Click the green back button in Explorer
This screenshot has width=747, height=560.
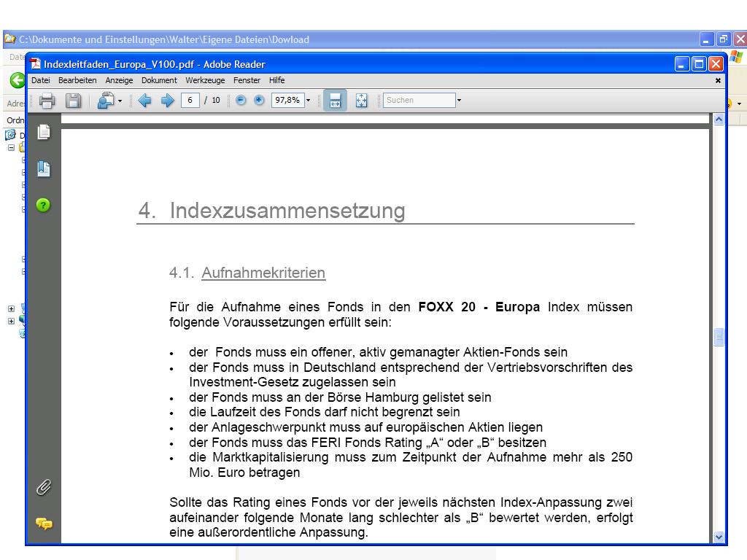point(18,80)
